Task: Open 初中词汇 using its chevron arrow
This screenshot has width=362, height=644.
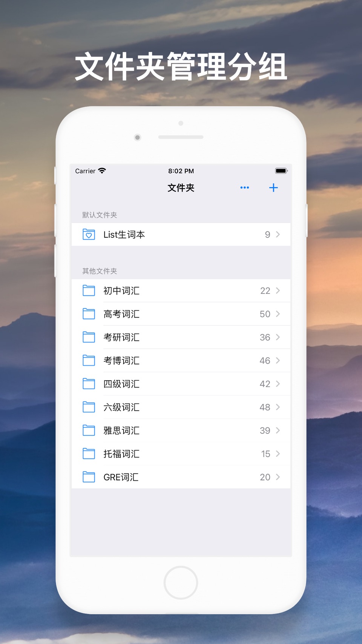Action: [x=278, y=290]
